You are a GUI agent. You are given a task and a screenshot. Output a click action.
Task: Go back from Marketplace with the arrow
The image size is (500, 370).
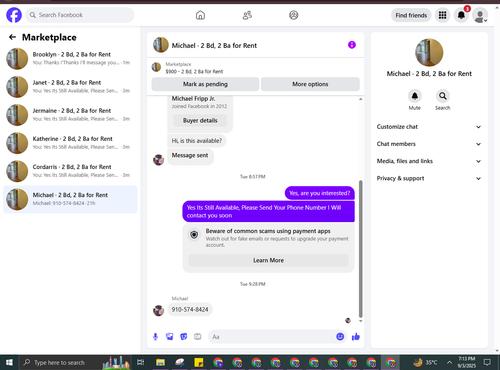[12, 37]
